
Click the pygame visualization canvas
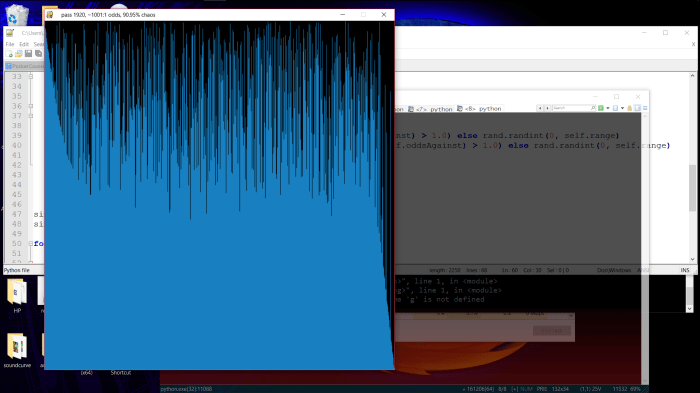[219, 195]
